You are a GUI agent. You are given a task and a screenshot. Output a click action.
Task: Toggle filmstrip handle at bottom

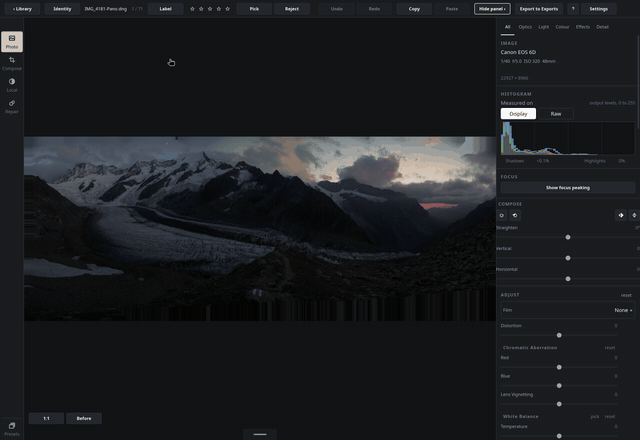260,434
